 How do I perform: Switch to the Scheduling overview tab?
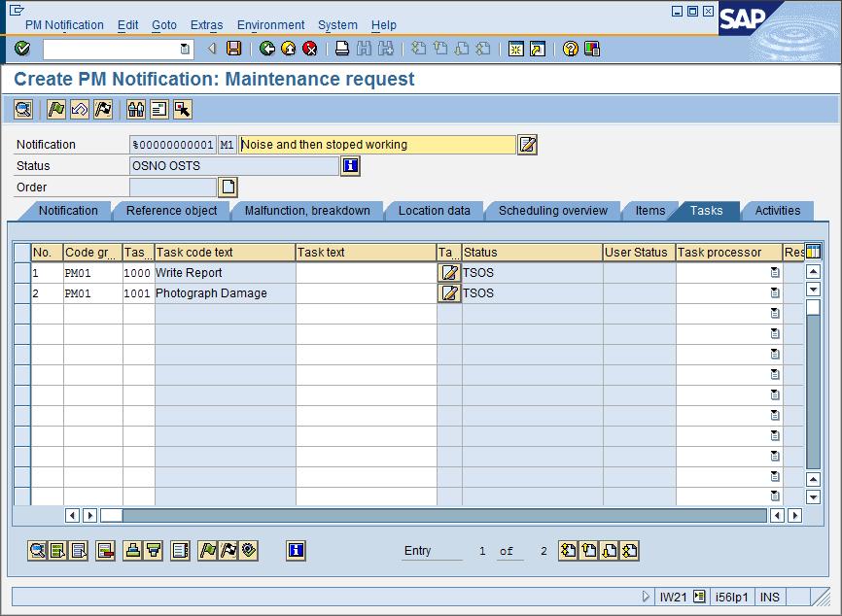coord(553,211)
